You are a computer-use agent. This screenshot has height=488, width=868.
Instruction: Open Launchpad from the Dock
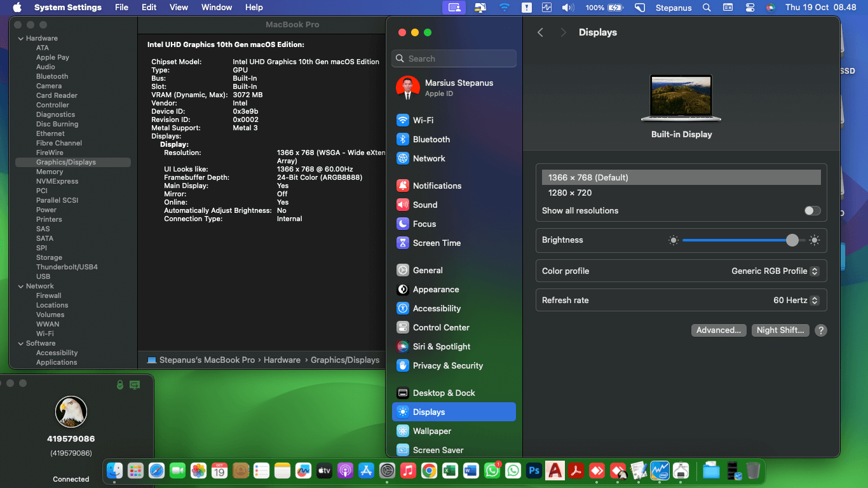click(135, 471)
